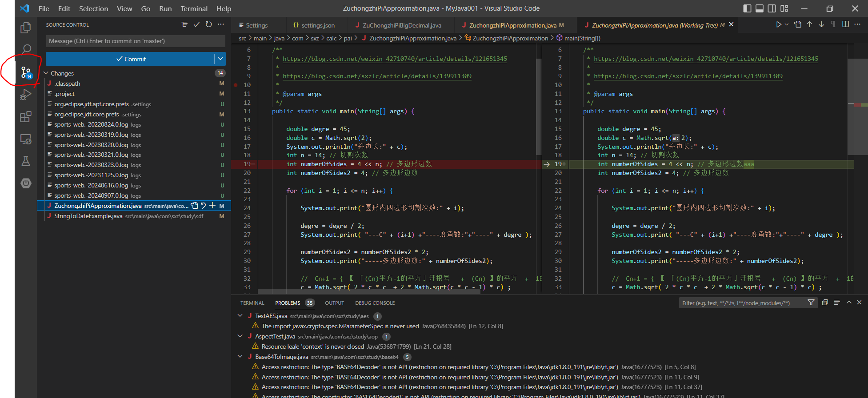Screen dimensions: 868x398
Task: Open editor more actions ellipsis
Action: tap(857, 24)
